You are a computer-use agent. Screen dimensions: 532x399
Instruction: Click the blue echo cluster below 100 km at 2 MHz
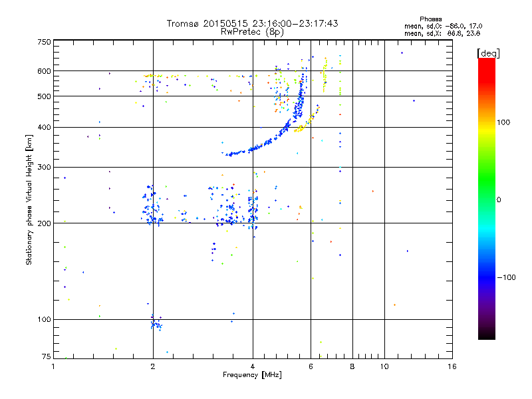tap(156, 323)
